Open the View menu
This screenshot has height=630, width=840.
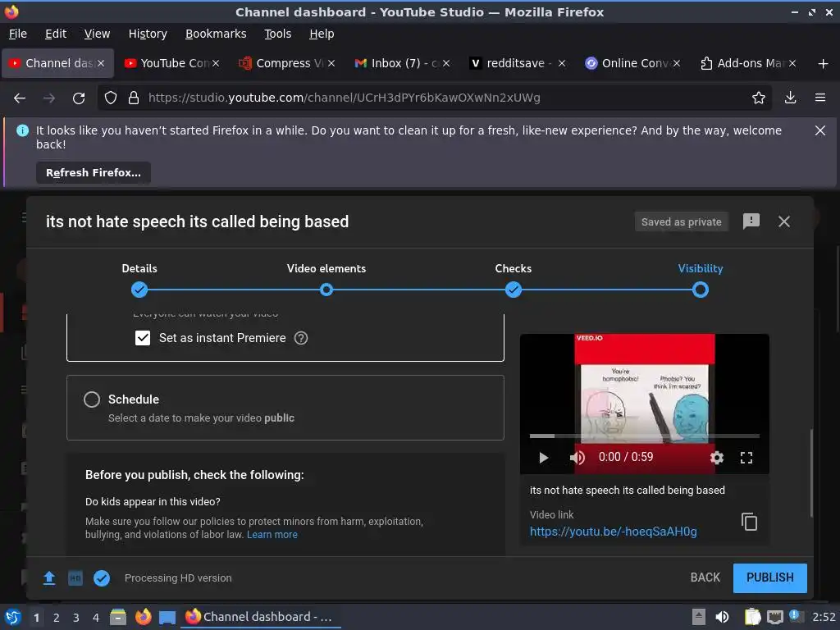click(97, 34)
